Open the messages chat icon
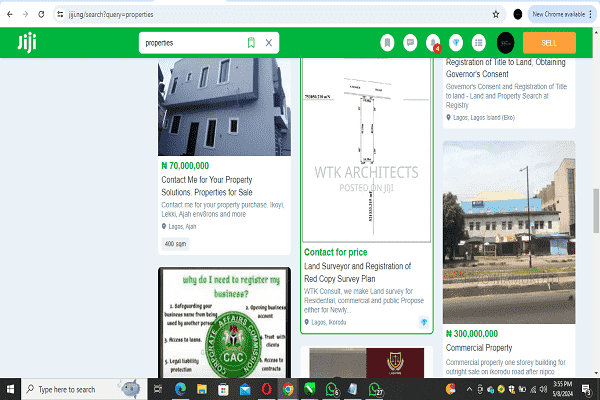The width and height of the screenshot is (600, 400). click(410, 42)
